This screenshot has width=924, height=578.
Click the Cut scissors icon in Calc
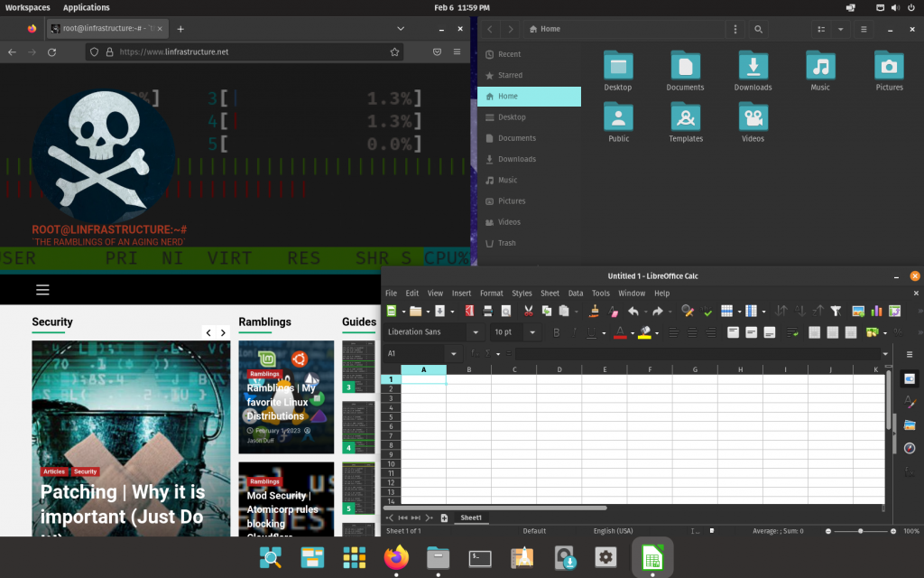[x=529, y=311]
